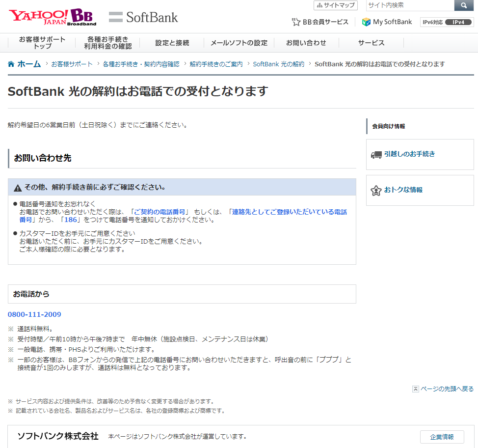478x448 pixels.
Task: Click the Yahoo! BB logo
Action: [53, 17]
